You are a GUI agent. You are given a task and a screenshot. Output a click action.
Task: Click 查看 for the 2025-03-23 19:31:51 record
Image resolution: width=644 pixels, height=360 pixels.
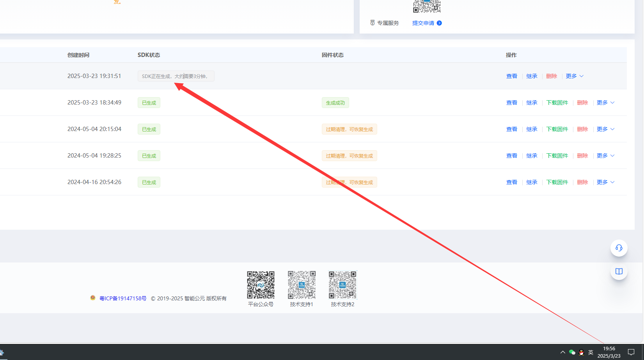(511, 76)
